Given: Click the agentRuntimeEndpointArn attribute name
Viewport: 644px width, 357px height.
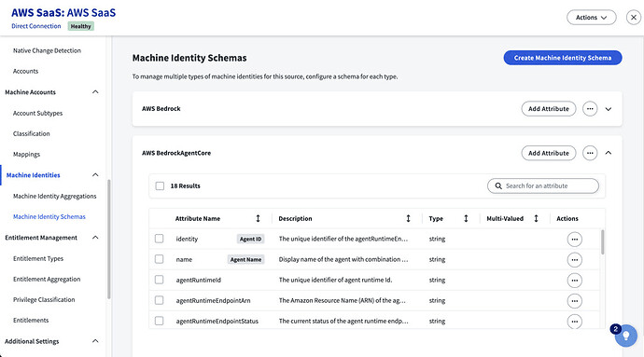Looking at the screenshot, I should (x=213, y=300).
